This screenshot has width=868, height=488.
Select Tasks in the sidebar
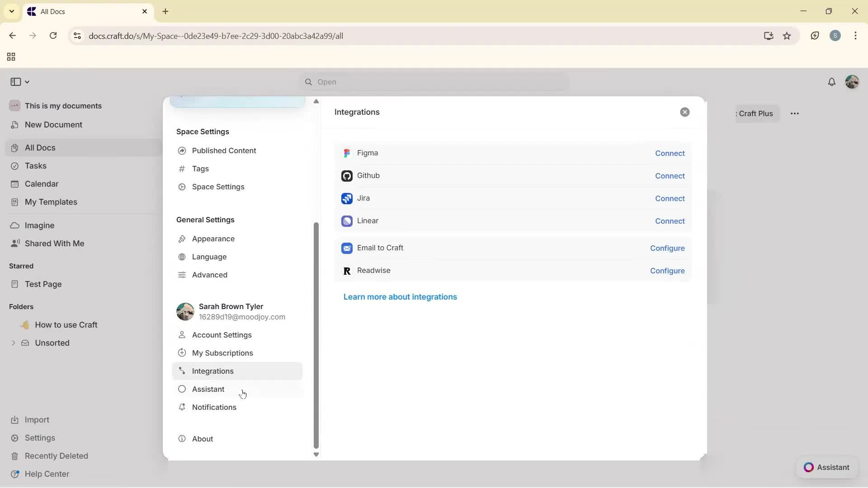tap(36, 166)
